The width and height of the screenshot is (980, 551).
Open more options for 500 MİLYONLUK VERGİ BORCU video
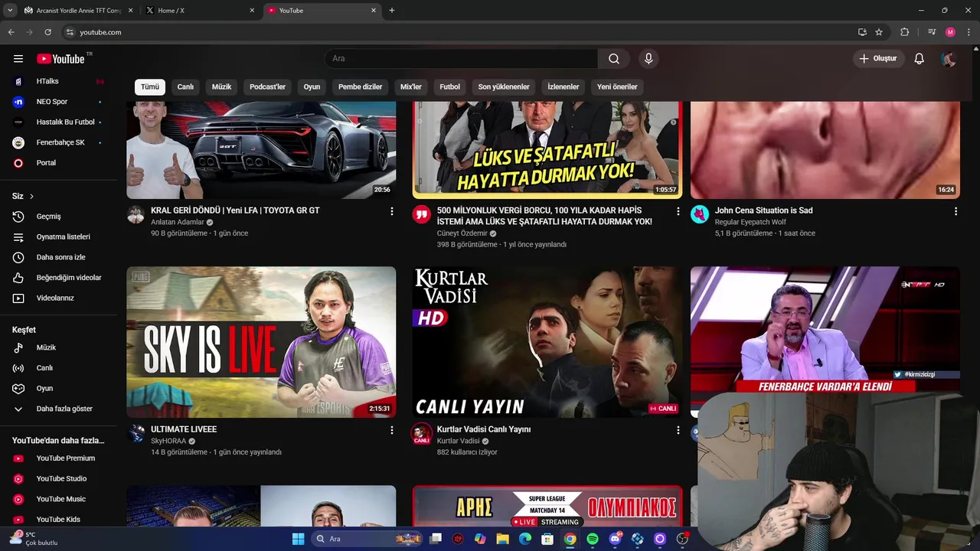click(678, 211)
